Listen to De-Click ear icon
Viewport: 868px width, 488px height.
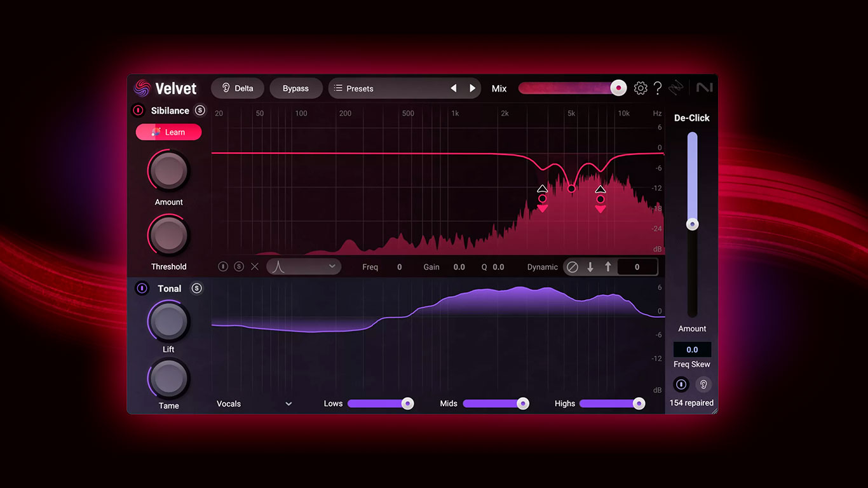703,384
